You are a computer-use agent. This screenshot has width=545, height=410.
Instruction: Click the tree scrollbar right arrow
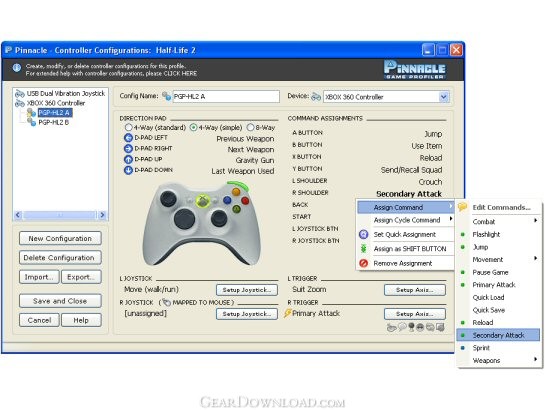pyautogui.click(x=102, y=215)
